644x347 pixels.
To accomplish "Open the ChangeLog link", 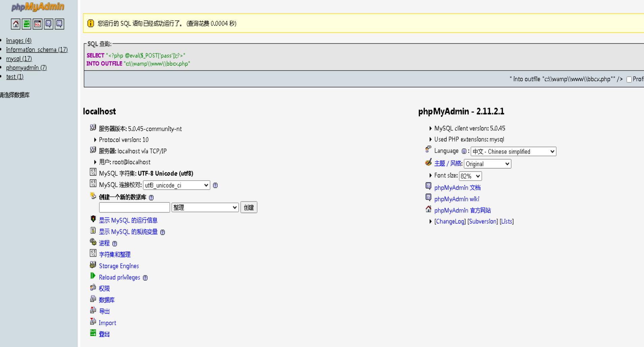I will coord(450,221).
